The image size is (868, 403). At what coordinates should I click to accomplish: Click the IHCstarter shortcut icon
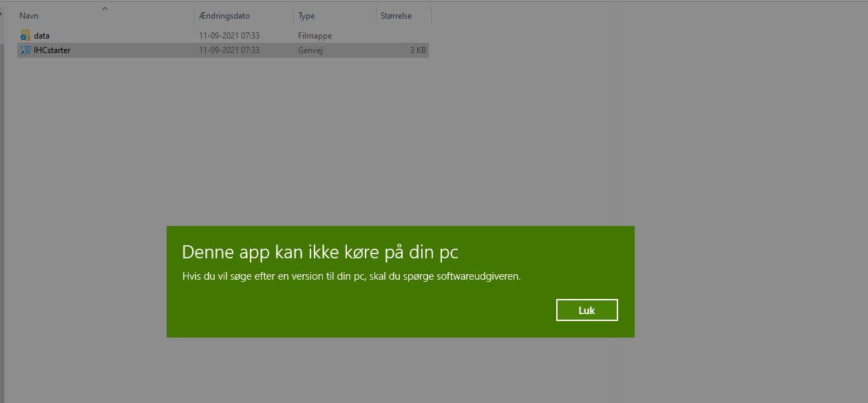(25, 50)
